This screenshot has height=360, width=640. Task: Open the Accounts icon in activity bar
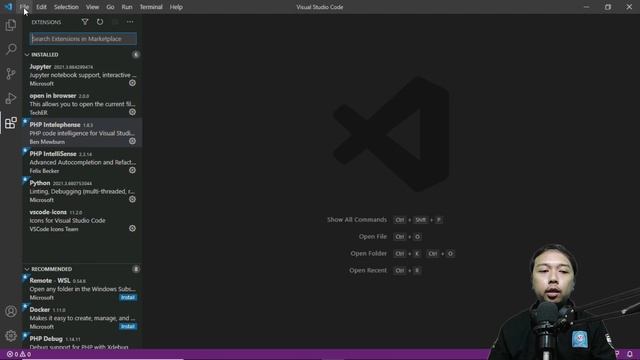(11, 311)
